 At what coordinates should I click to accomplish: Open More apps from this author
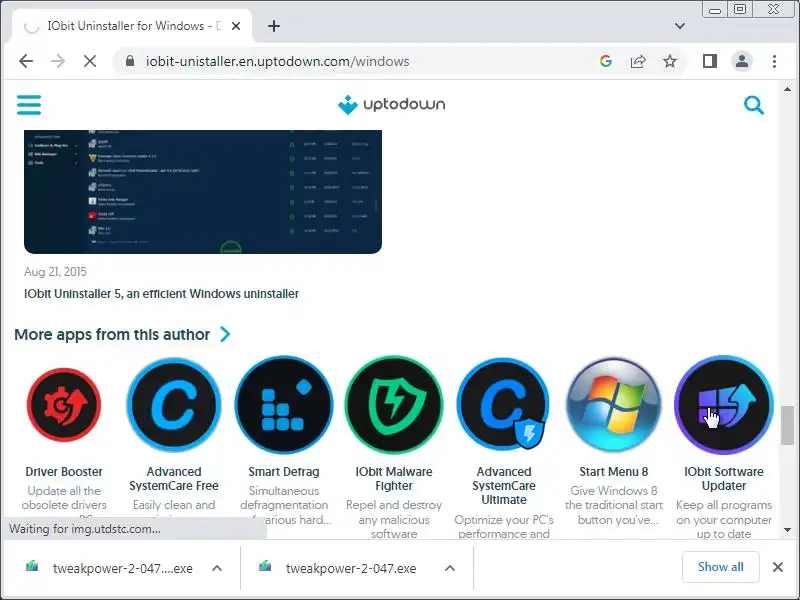click(112, 334)
